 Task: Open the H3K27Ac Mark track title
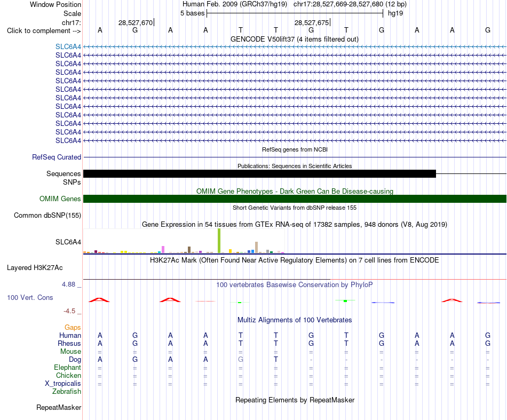click(294, 260)
